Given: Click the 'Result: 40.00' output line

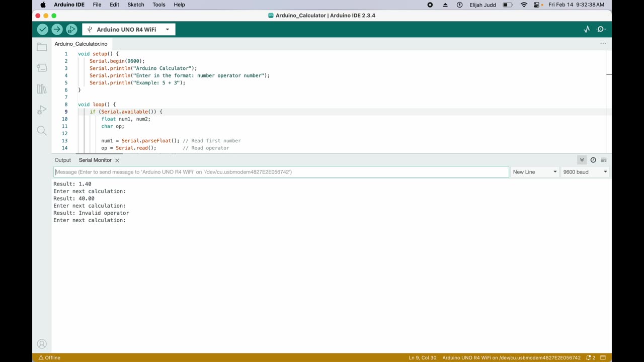Looking at the screenshot, I should click(74, 199).
